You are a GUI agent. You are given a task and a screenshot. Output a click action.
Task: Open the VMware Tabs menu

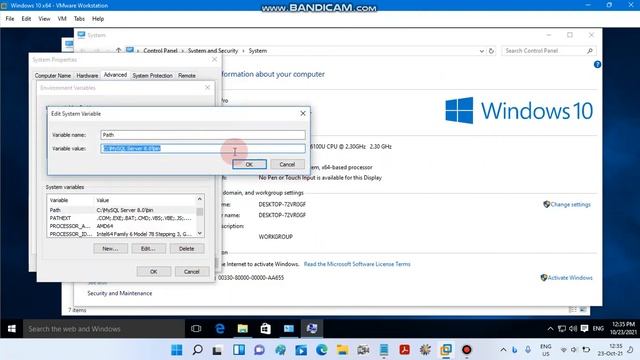tap(79, 19)
